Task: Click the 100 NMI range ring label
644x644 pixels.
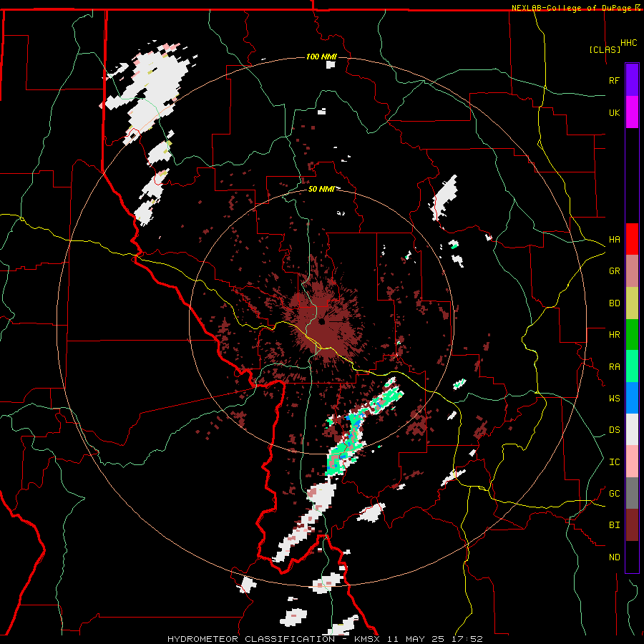Action: pos(321,57)
